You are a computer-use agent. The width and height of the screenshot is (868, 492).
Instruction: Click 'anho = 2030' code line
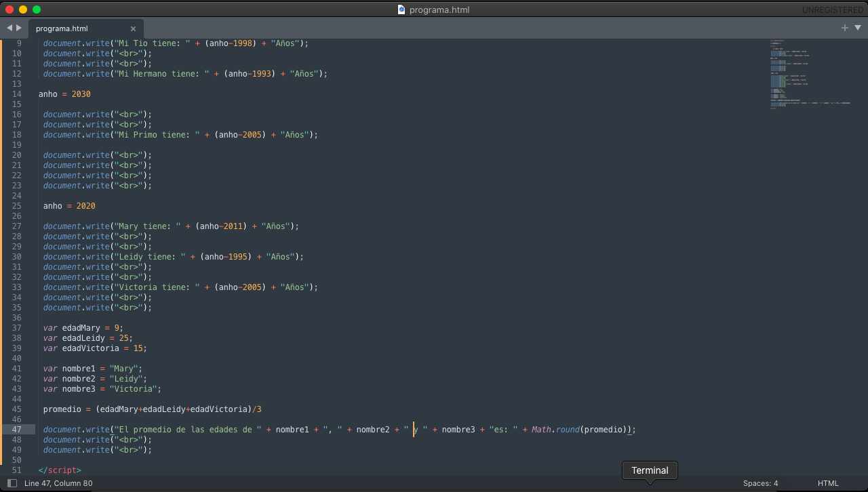[x=64, y=94]
